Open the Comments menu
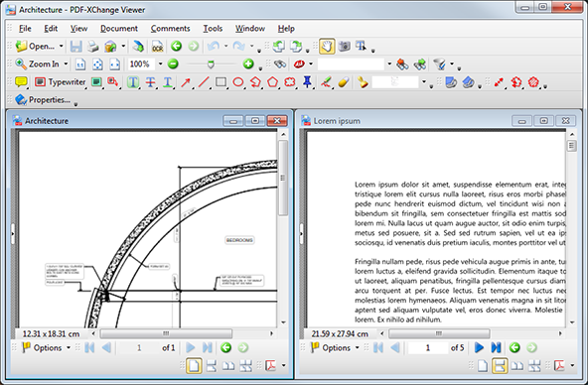The width and height of the screenshot is (588, 385). 170,29
